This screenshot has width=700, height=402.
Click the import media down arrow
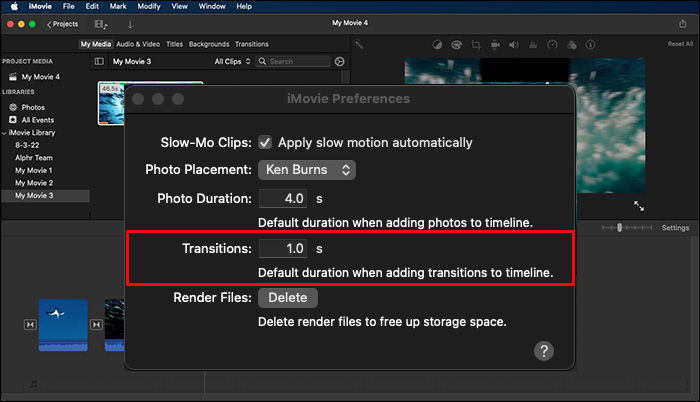[130, 23]
